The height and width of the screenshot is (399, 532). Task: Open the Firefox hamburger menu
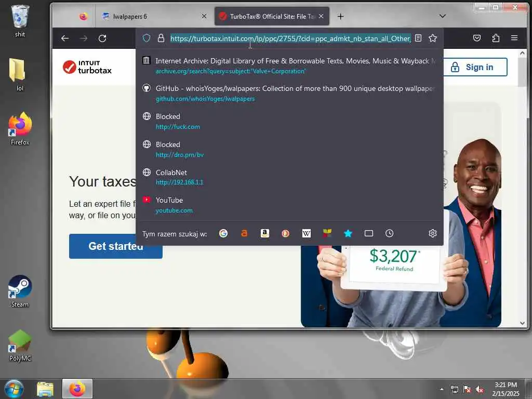[514, 38]
